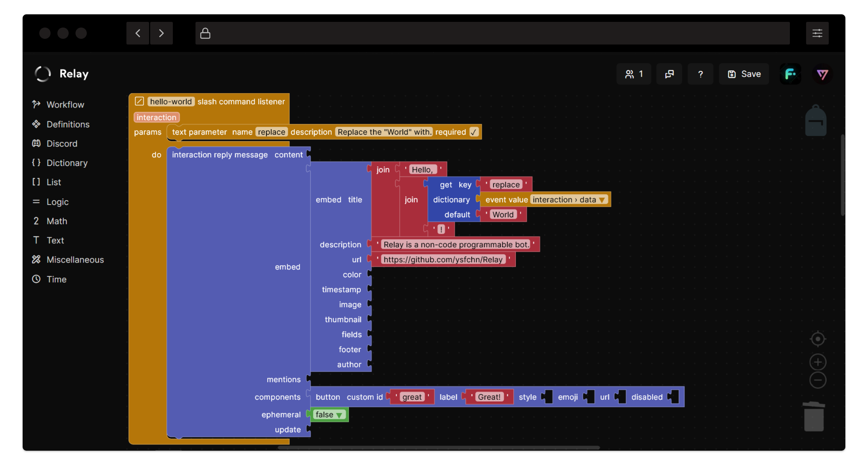Viewport: 868px width, 465px height.
Task: Click the collaborators count button
Action: tap(634, 74)
